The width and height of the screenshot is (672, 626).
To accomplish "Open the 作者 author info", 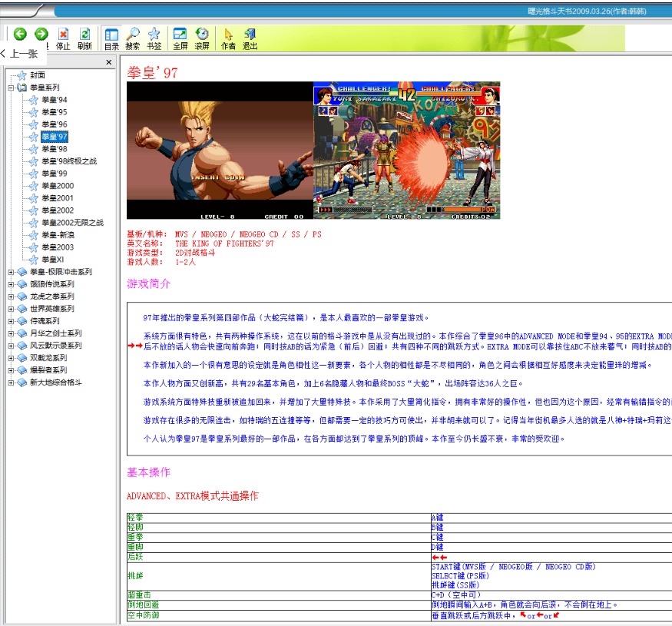I will pyautogui.click(x=228, y=38).
